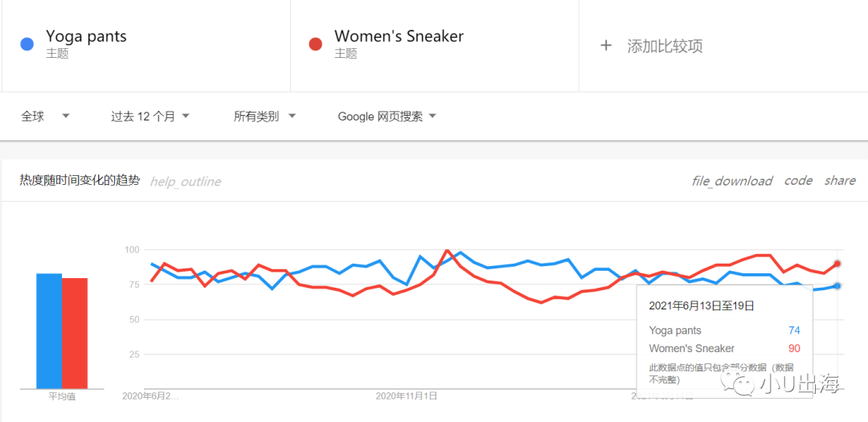
Task: Click the red dot beside Women's Sneaker
Action: (x=316, y=44)
